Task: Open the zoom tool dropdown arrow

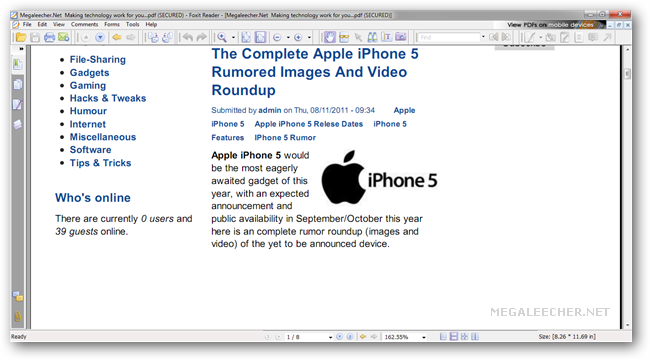Action: coord(233,37)
